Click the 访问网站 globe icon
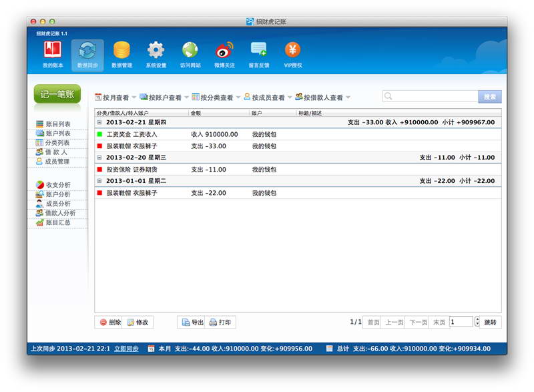Screen dimensions: 534x392 [x=190, y=55]
